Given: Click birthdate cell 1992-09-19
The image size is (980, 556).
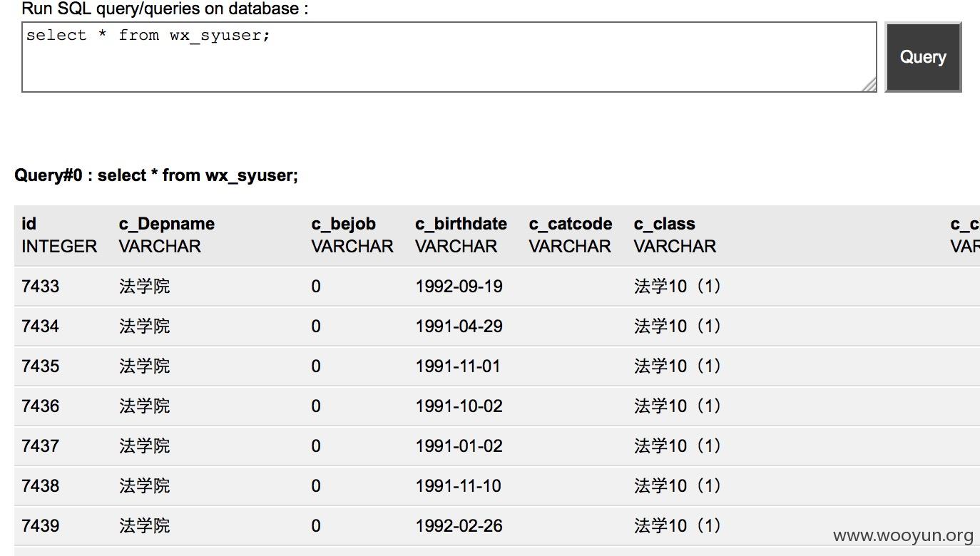Looking at the screenshot, I should coord(459,287).
